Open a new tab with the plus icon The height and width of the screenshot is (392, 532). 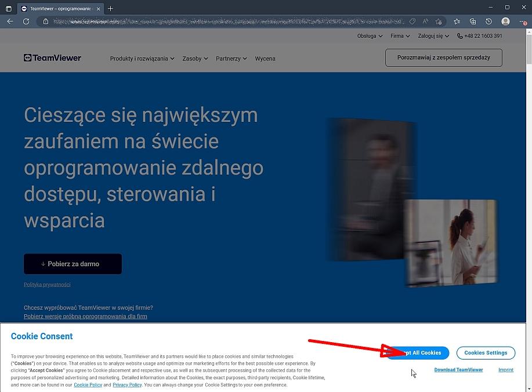click(x=110, y=9)
